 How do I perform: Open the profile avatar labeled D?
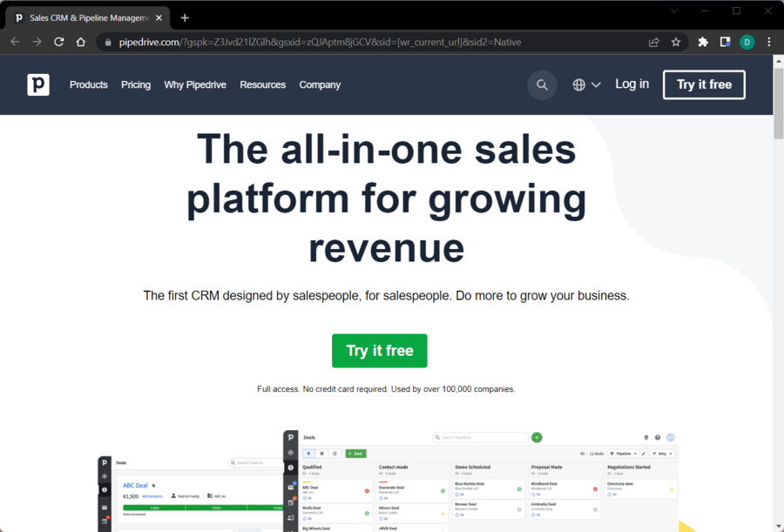click(x=747, y=43)
